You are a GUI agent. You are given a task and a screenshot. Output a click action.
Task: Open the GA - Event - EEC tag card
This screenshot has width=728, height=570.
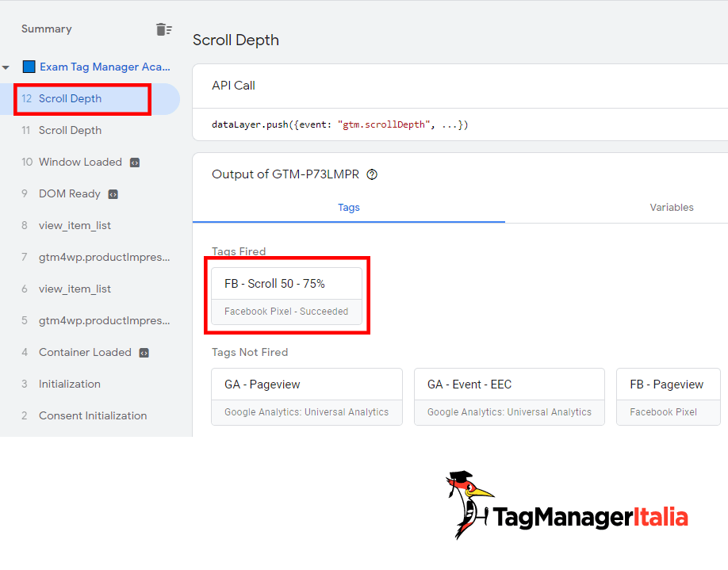[509, 397]
